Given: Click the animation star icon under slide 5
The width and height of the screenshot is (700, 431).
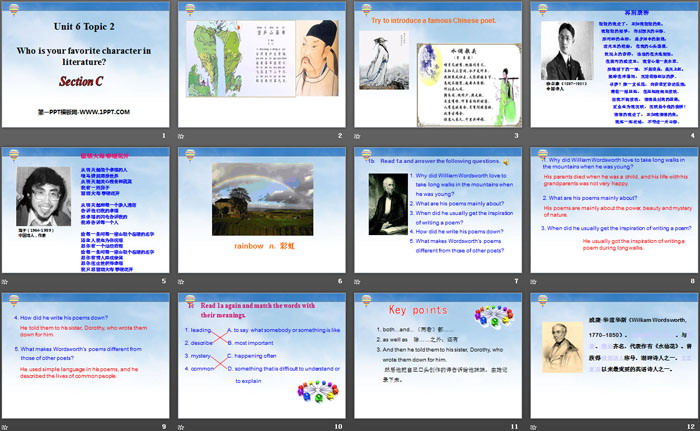Looking at the screenshot, I should pyautogui.click(x=4, y=281).
